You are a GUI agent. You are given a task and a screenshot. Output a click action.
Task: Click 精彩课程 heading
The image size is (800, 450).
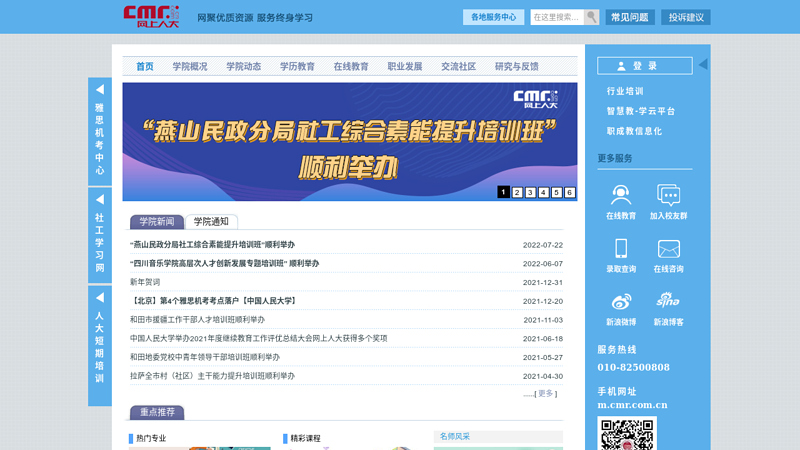pyautogui.click(x=305, y=438)
